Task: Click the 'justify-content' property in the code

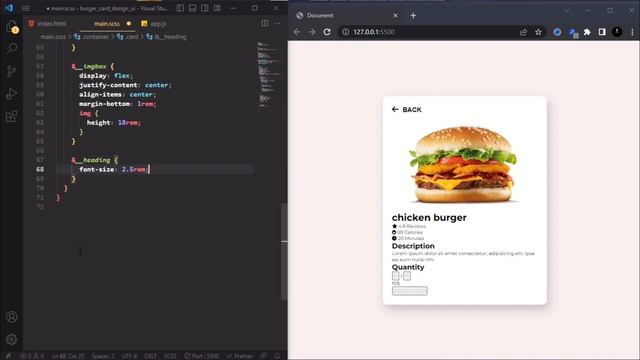Action: coord(108,85)
